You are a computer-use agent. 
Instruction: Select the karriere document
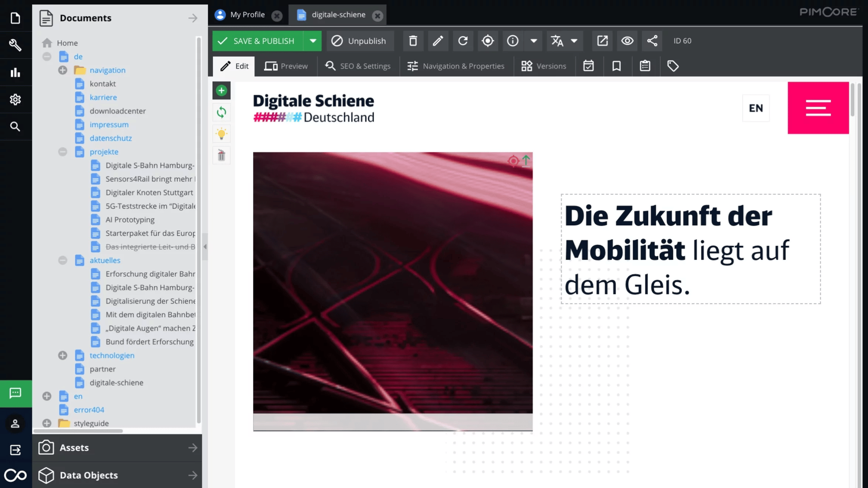[x=103, y=97]
